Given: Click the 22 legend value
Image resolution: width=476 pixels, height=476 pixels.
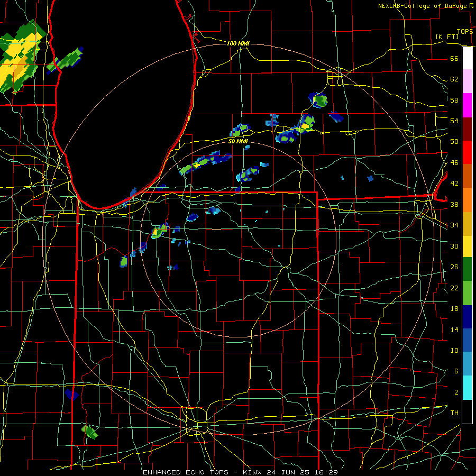Looking at the screenshot, I should (x=454, y=288).
